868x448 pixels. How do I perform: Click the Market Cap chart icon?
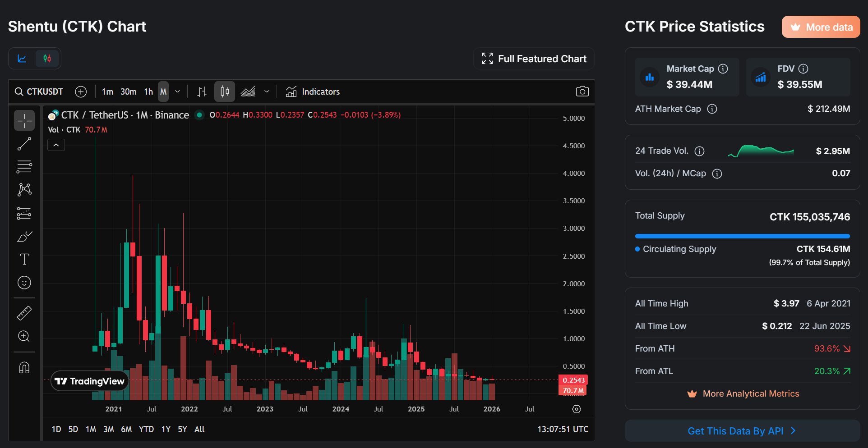click(x=650, y=77)
